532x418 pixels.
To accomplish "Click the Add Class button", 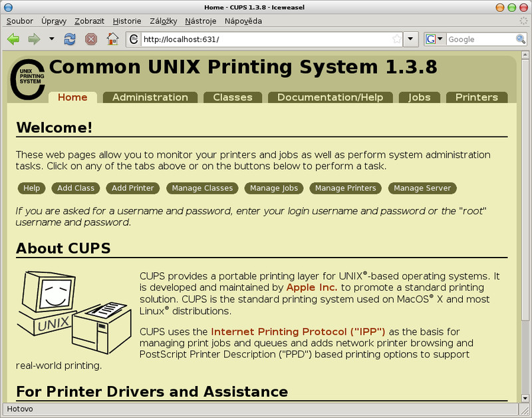I will (x=76, y=188).
